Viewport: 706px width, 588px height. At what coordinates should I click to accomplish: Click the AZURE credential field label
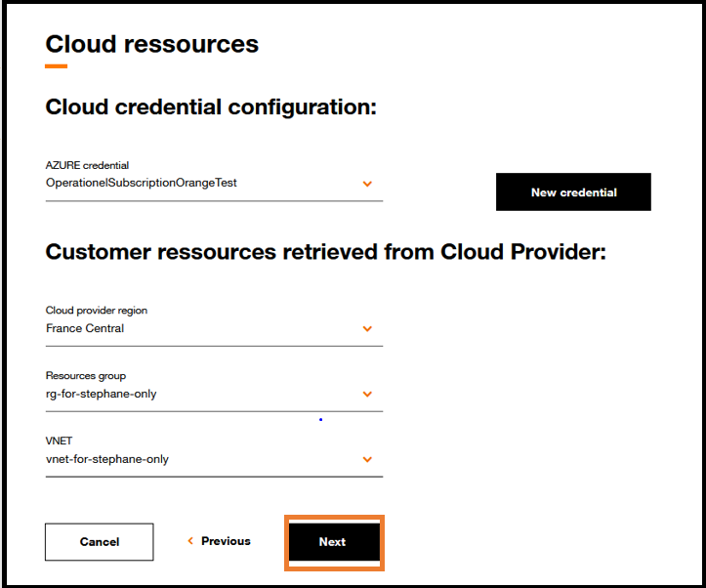87,165
